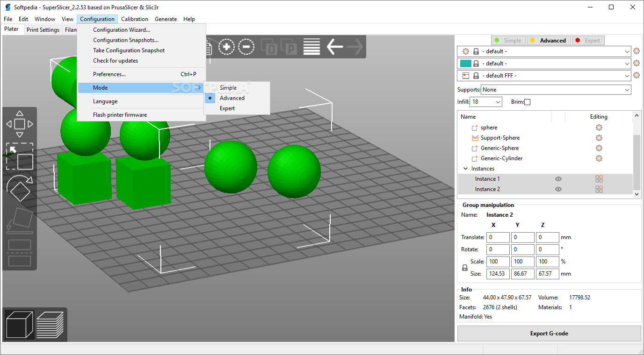Toggle visibility eye of Instance 2
644x355 pixels.
[x=558, y=189]
